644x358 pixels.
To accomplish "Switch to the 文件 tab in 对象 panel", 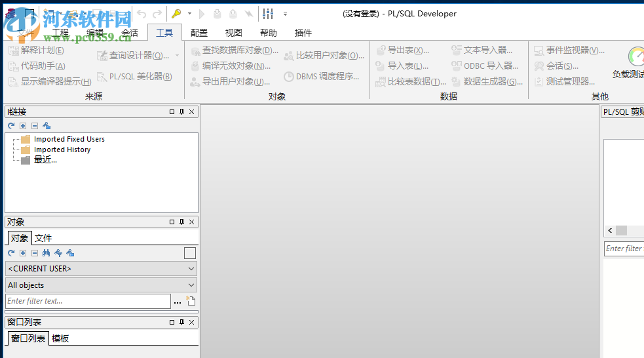I will click(x=43, y=238).
